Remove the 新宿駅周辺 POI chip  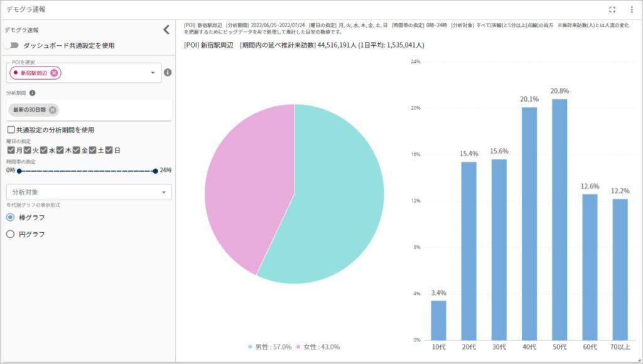53,73
